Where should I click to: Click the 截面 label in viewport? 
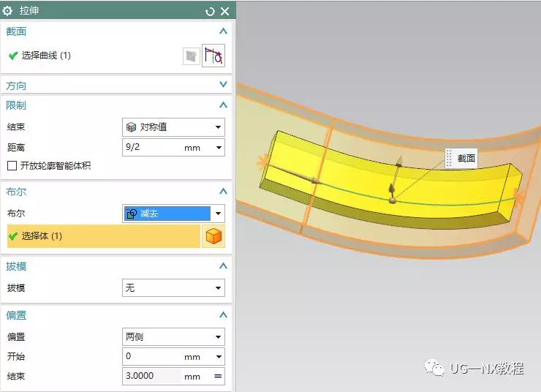[466, 158]
